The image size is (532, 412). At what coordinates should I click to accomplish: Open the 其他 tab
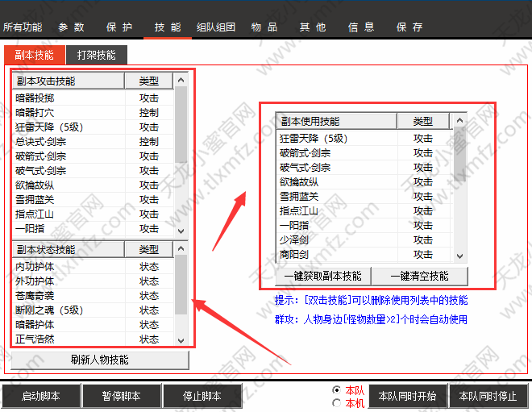(313, 27)
